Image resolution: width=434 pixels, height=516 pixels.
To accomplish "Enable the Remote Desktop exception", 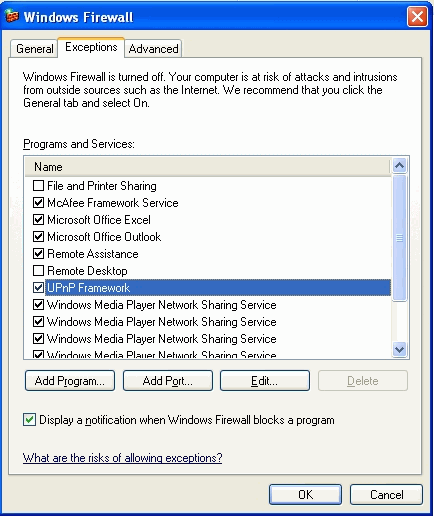I will click(x=38, y=270).
